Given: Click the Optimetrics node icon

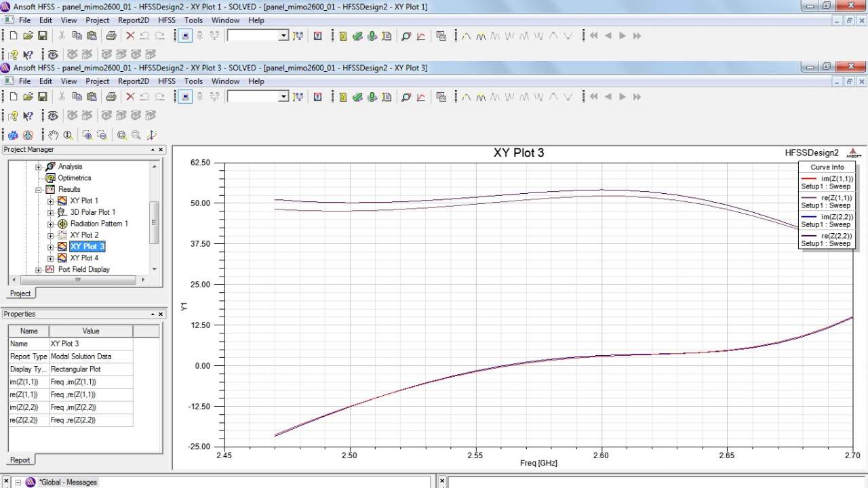Looking at the screenshot, I should pyautogui.click(x=50, y=178).
